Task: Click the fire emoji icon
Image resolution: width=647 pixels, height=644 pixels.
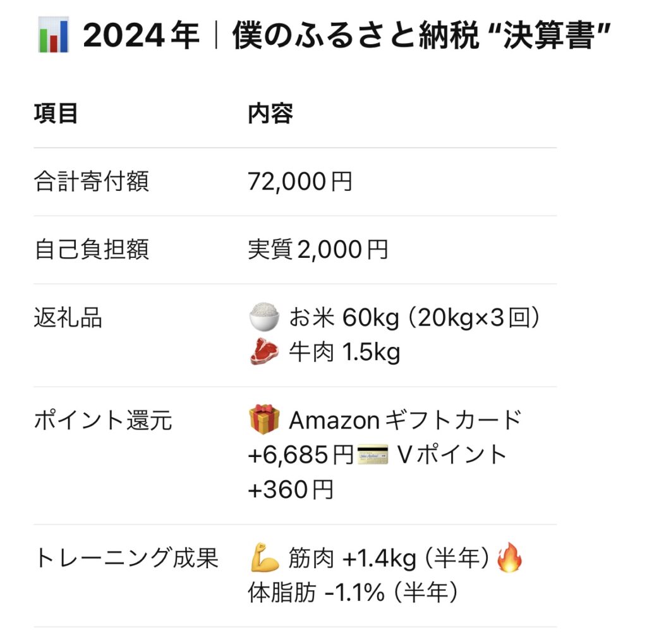Action: click(510, 557)
